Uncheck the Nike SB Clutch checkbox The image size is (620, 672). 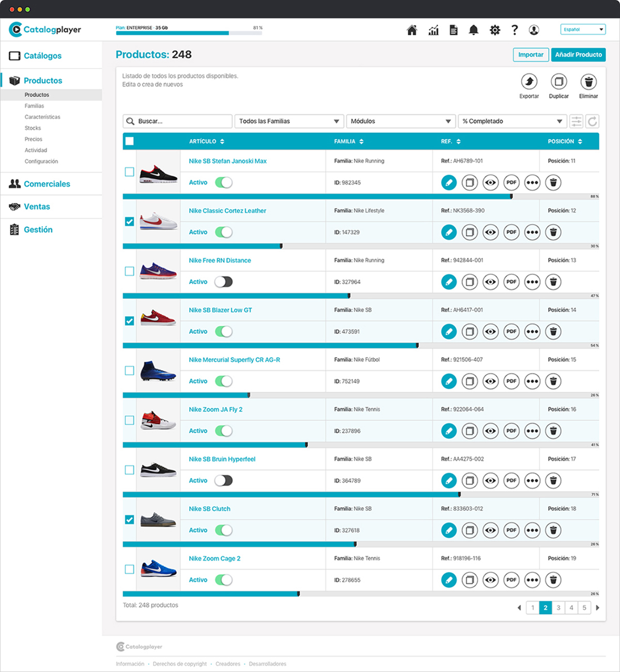(130, 519)
